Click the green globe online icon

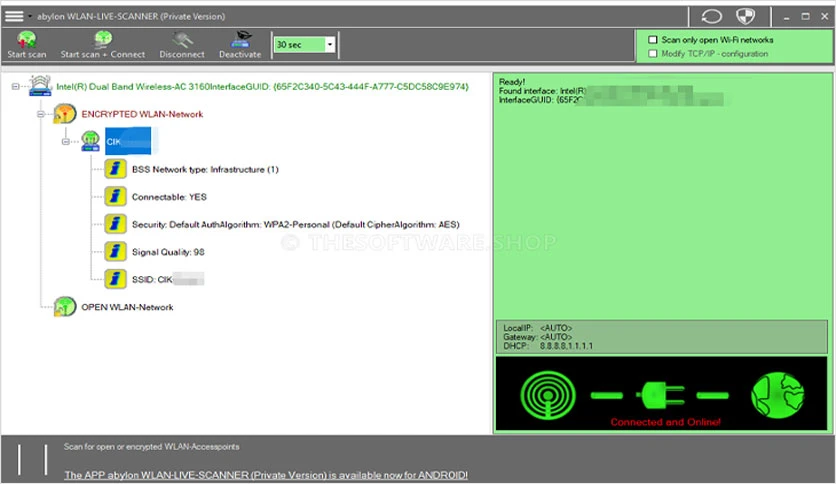777,396
